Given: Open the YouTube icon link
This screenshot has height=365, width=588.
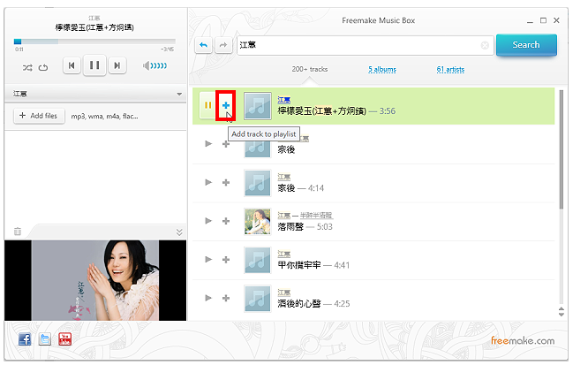Looking at the screenshot, I should [64, 339].
